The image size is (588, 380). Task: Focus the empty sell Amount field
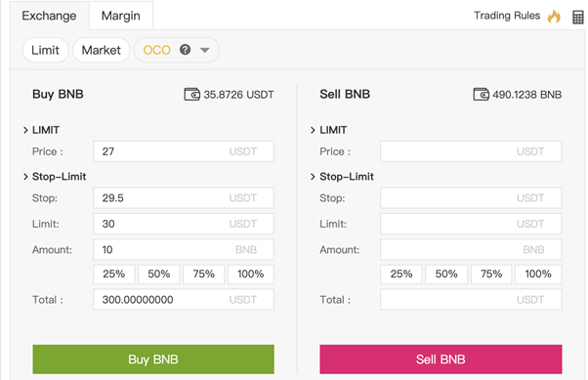coord(471,249)
